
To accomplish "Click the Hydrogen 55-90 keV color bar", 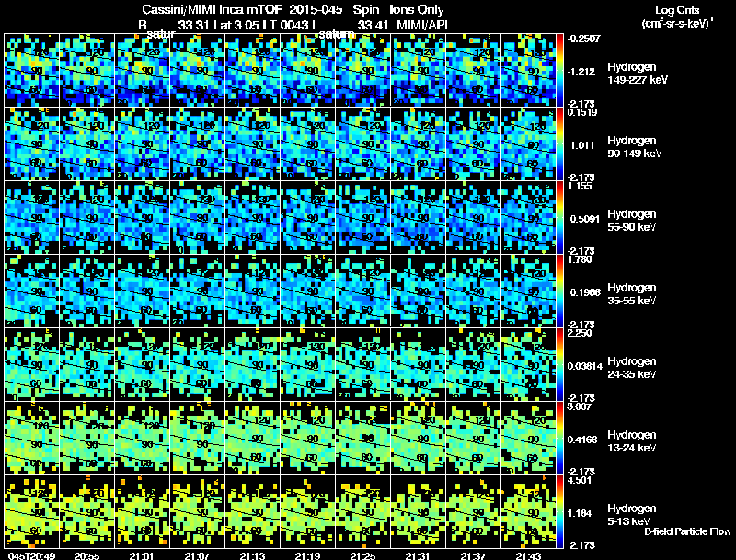I will [559, 218].
